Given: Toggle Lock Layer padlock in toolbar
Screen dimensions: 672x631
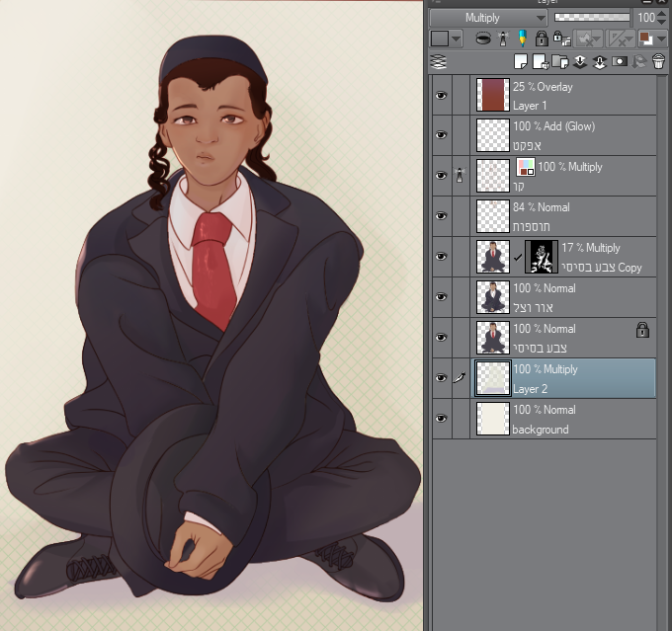Looking at the screenshot, I should point(542,39).
